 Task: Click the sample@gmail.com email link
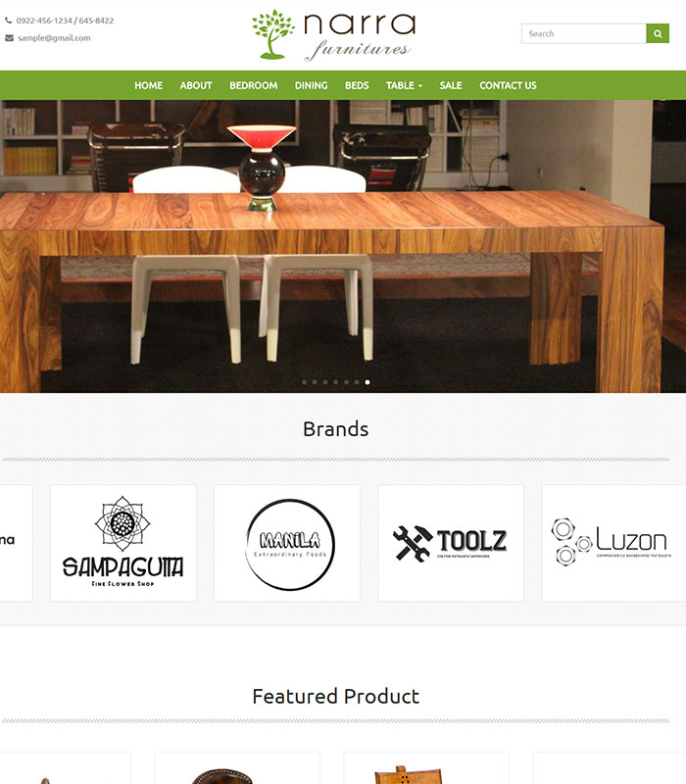point(54,38)
